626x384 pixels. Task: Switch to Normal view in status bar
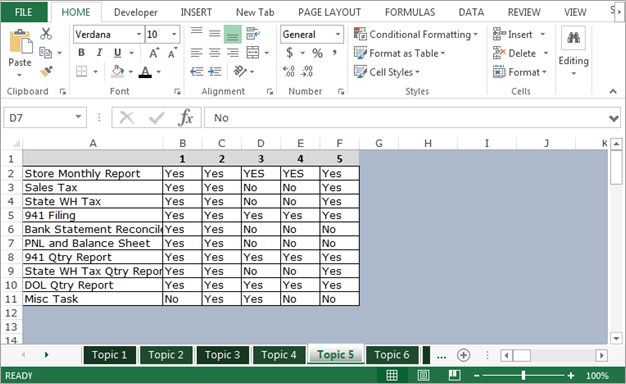point(392,375)
